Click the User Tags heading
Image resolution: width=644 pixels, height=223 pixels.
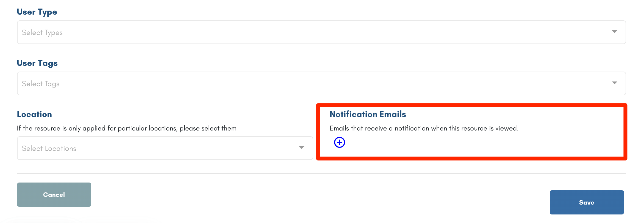tap(37, 63)
